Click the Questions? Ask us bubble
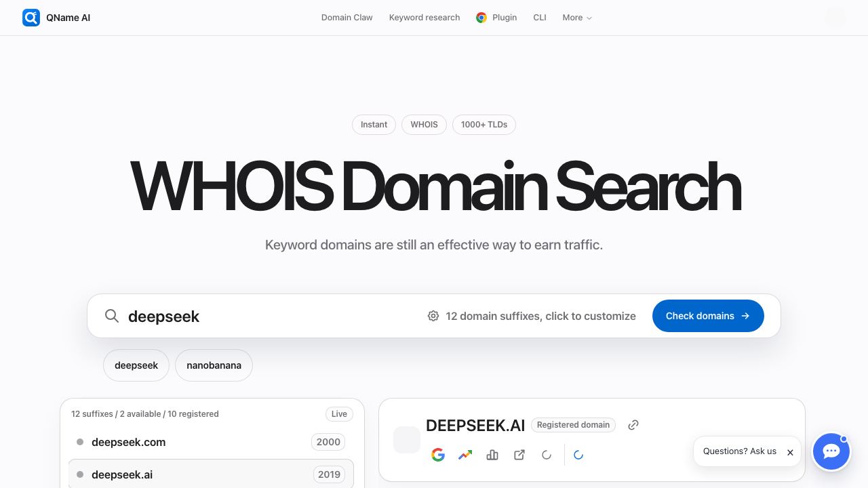This screenshot has width=868, height=488. click(x=740, y=451)
